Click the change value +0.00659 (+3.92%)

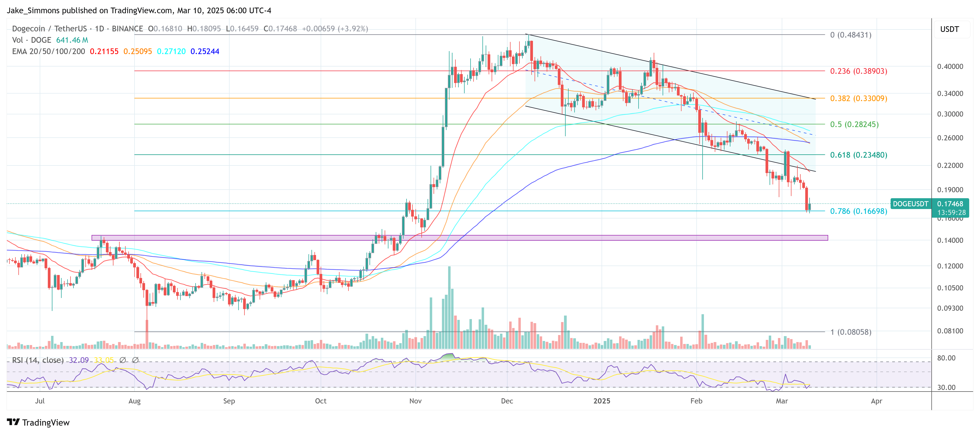point(335,29)
